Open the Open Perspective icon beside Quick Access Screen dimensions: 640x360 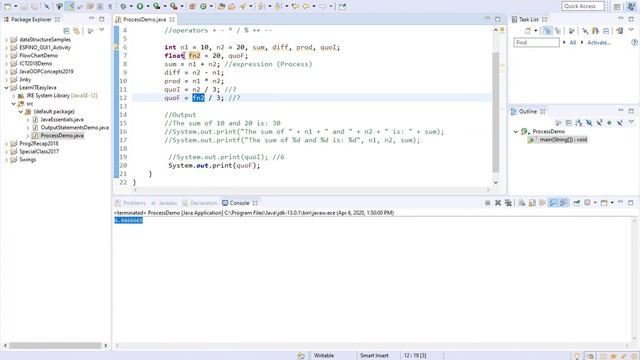click(x=617, y=6)
